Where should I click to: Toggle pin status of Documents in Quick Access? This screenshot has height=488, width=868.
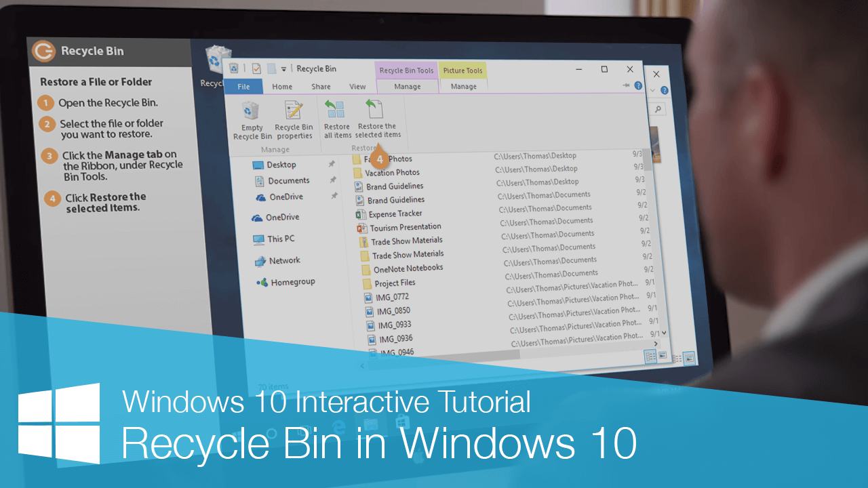[333, 180]
